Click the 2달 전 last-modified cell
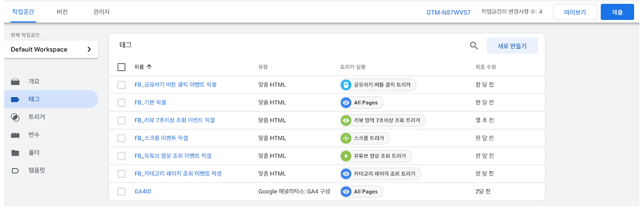Screen dimensions: 644x210 click(x=482, y=191)
